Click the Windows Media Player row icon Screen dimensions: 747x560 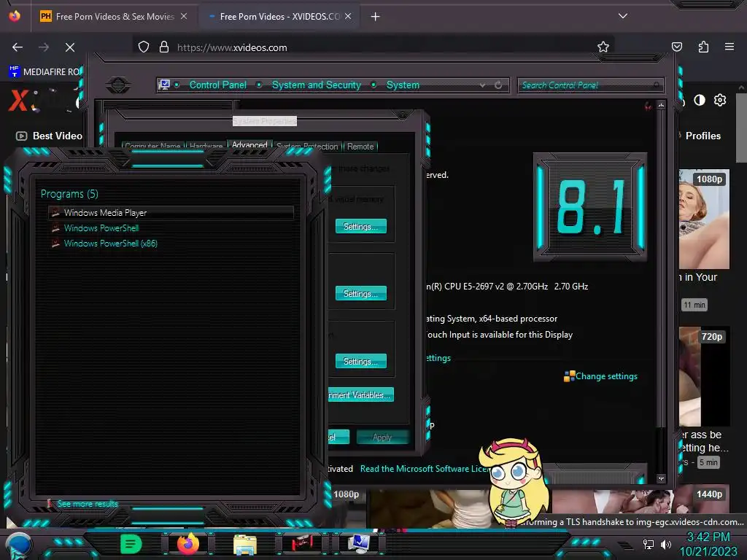tap(55, 212)
